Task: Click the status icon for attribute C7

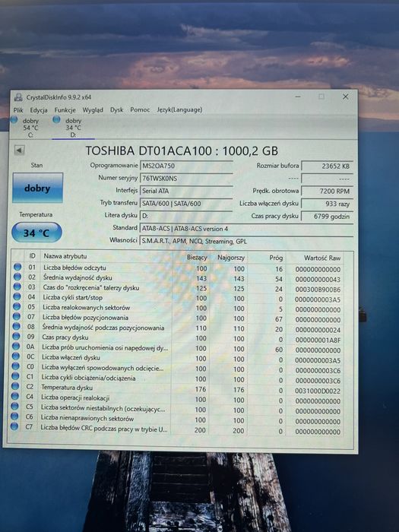Action: pos(14,426)
